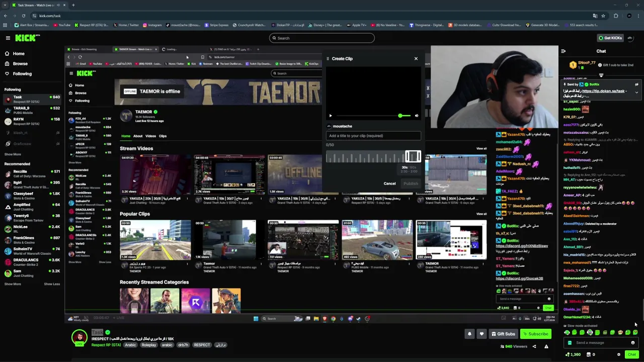Image resolution: width=644 pixels, height=362 pixels.
Task: Move the clip range selector on timeline
Action: pyautogui.click(x=413, y=157)
